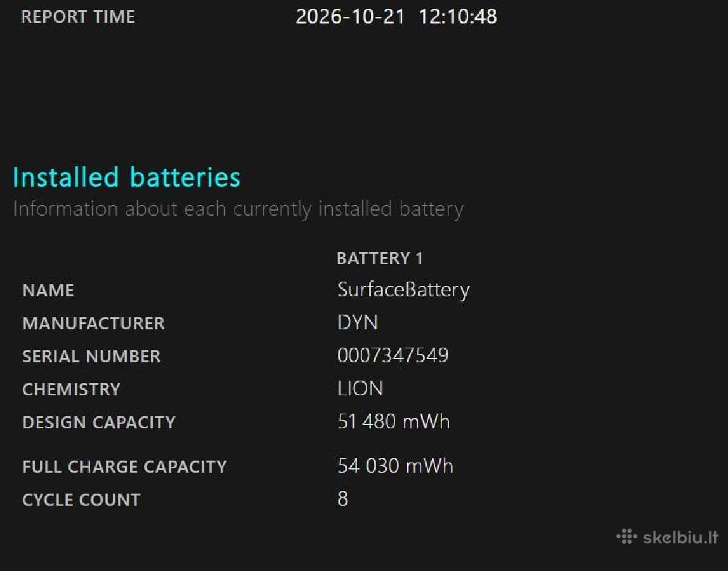The height and width of the screenshot is (571, 728).
Task: Select the 51 480 mWh design capacity
Action: point(394,421)
